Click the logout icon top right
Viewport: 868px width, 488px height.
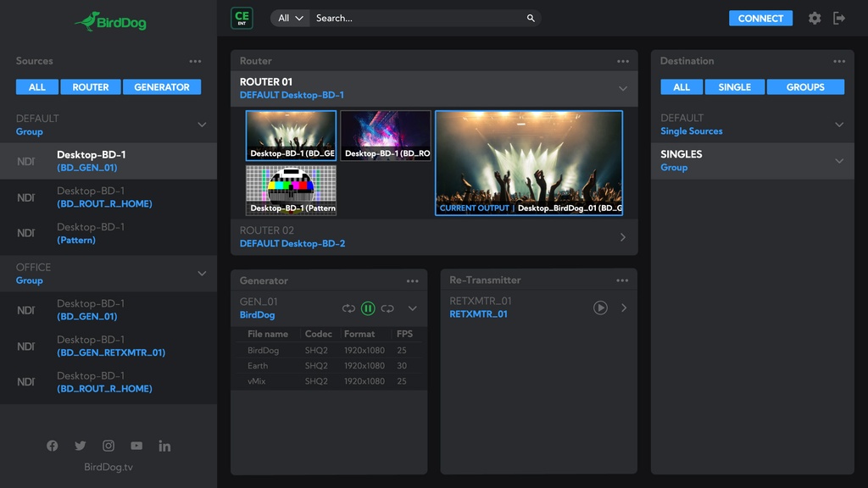tap(839, 18)
